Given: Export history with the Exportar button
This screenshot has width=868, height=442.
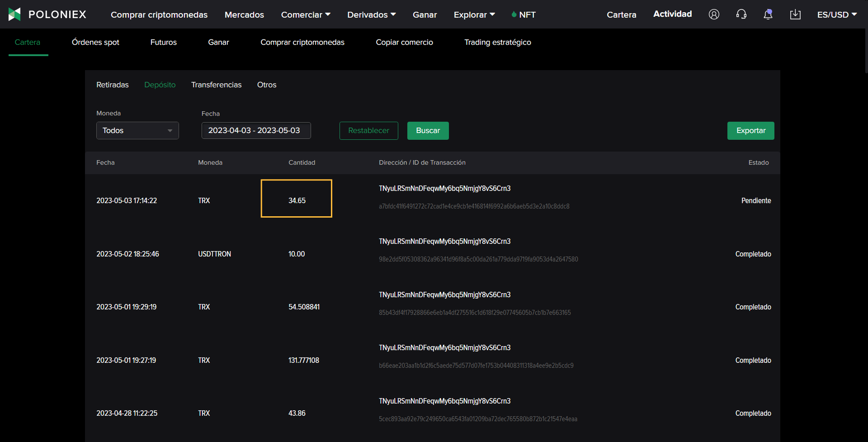Looking at the screenshot, I should [750, 131].
